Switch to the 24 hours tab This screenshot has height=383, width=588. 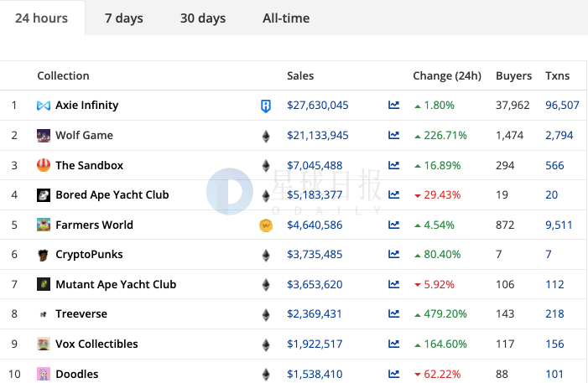point(42,18)
